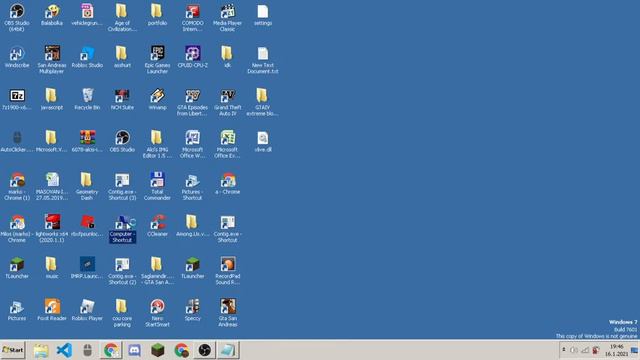Launch the Balabolka shortcut
This screenshot has width=640, height=360.
pos(52,15)
